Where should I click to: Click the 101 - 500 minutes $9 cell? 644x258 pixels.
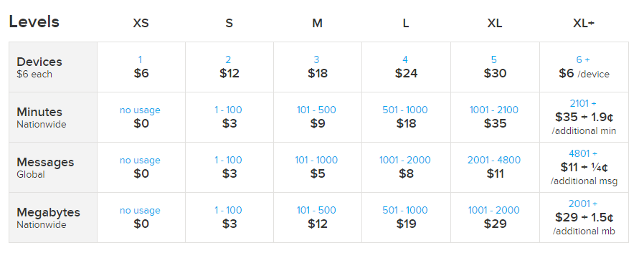318,118
